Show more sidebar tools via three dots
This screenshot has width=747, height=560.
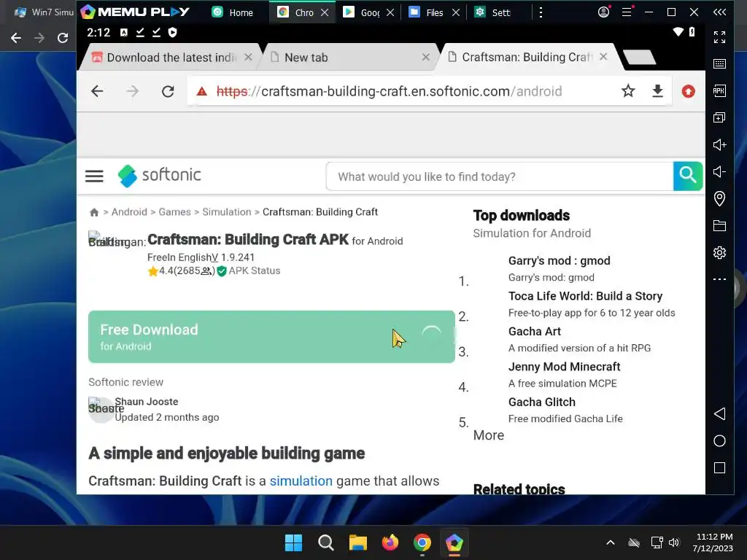(x=719, y=279)
